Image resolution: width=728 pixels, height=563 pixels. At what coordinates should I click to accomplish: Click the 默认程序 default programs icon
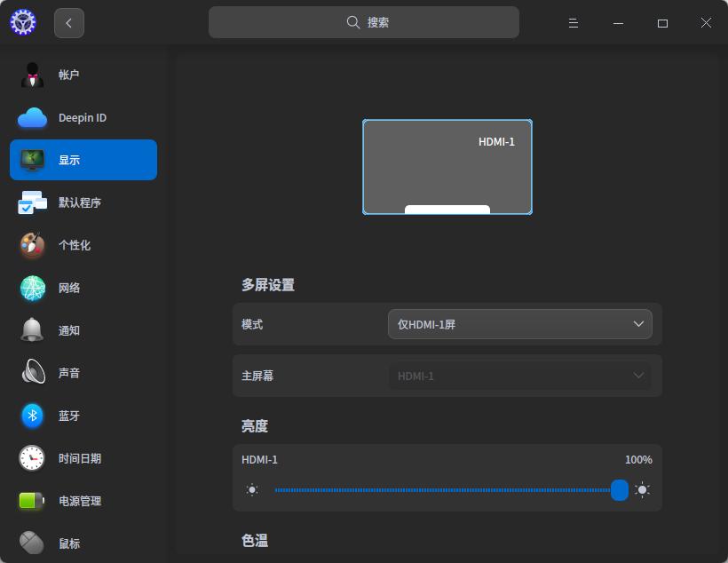click(x=32, y=203)
